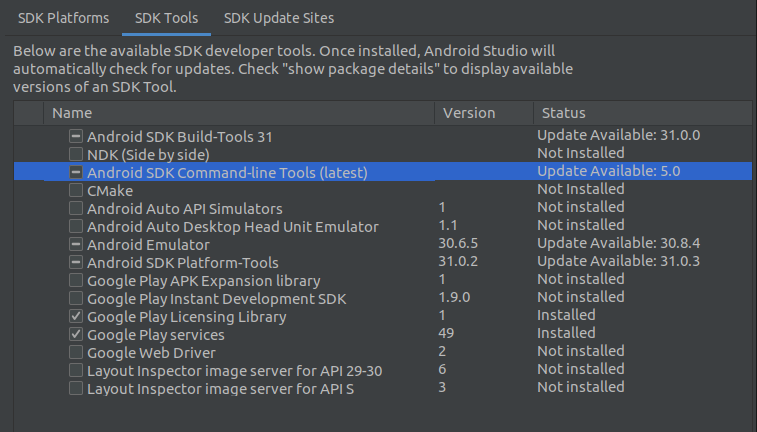757x432 pixels.
Task: Click 'Not installed' status of Google Web Driver
Action: [x=581, y=351]
